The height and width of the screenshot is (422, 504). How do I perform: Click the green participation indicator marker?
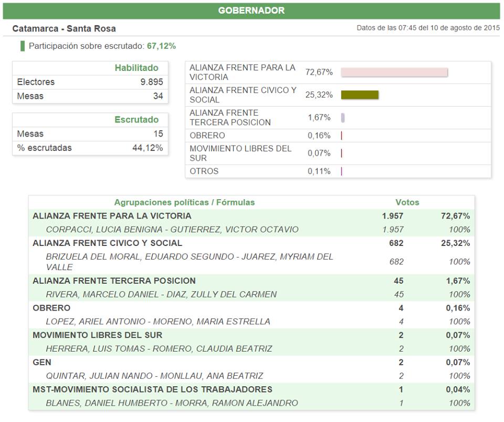tap(23, 46)
